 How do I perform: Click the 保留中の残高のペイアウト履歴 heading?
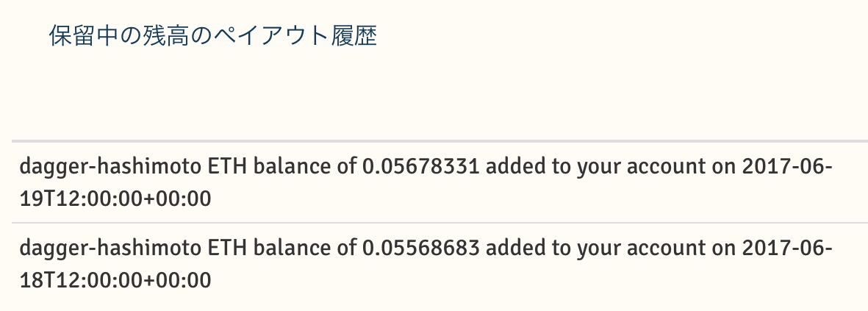point(213,37)
